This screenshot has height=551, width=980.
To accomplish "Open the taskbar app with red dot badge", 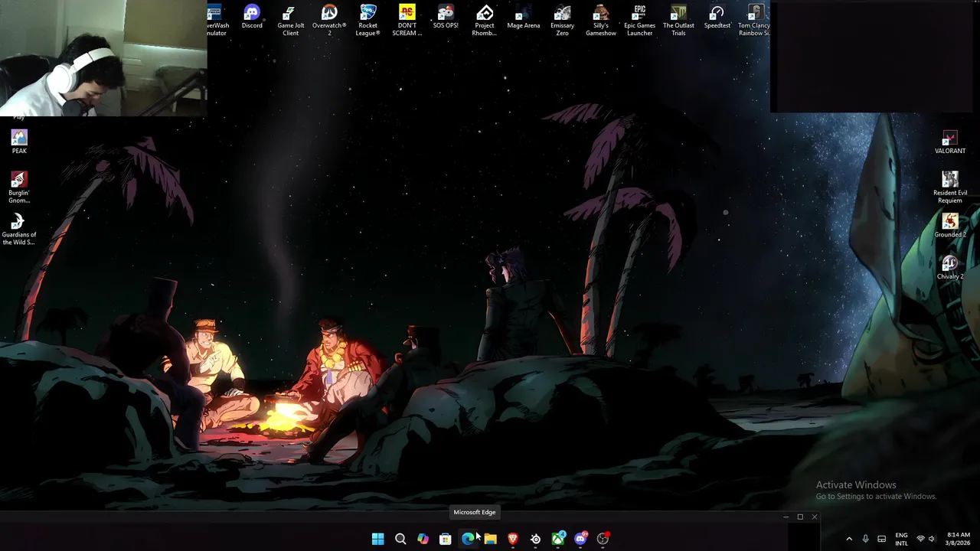I will tap(603, 539).
